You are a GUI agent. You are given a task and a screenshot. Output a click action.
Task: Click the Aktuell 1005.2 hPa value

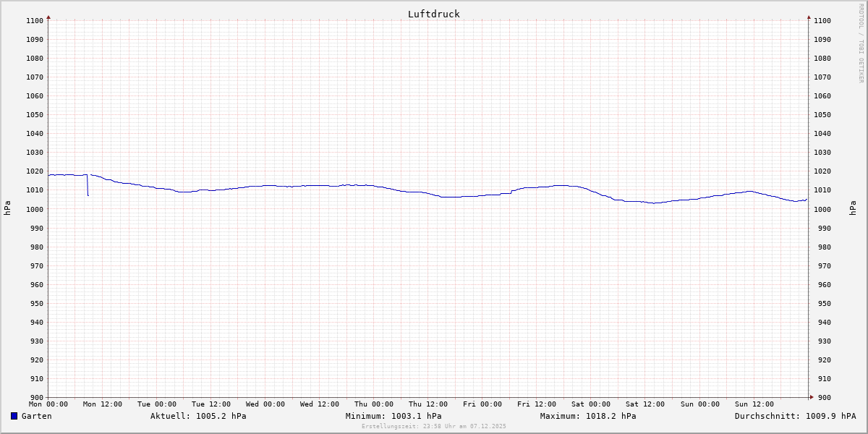(x=198, y=416)
